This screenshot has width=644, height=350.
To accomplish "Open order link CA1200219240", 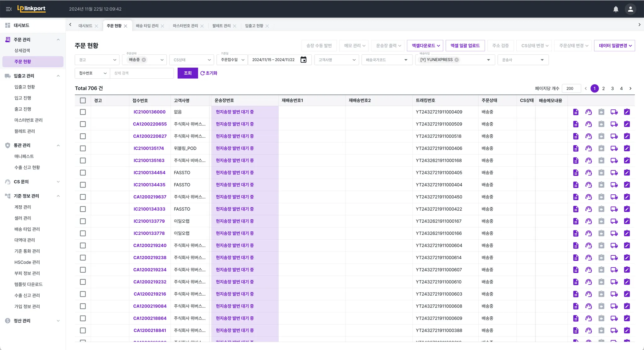I will coord(150,246).
